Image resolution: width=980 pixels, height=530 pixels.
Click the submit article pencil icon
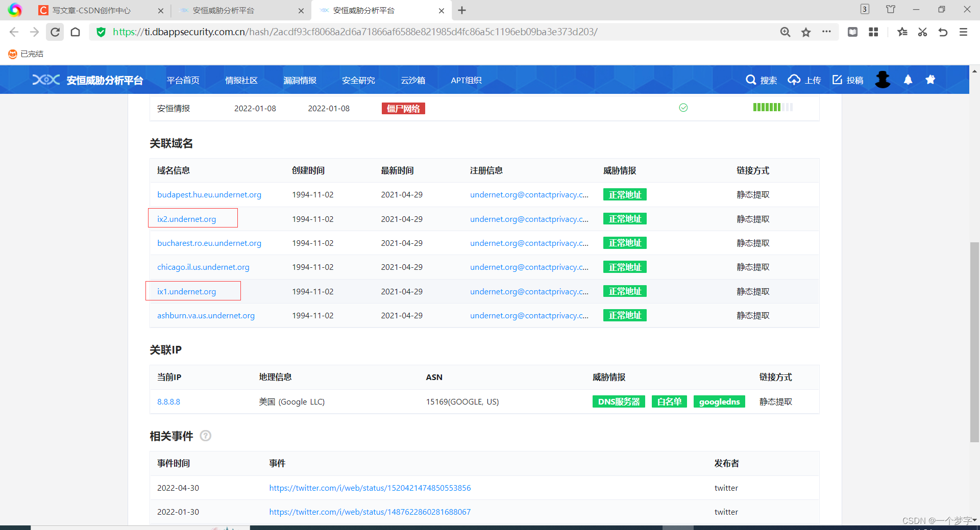(837, 80)
